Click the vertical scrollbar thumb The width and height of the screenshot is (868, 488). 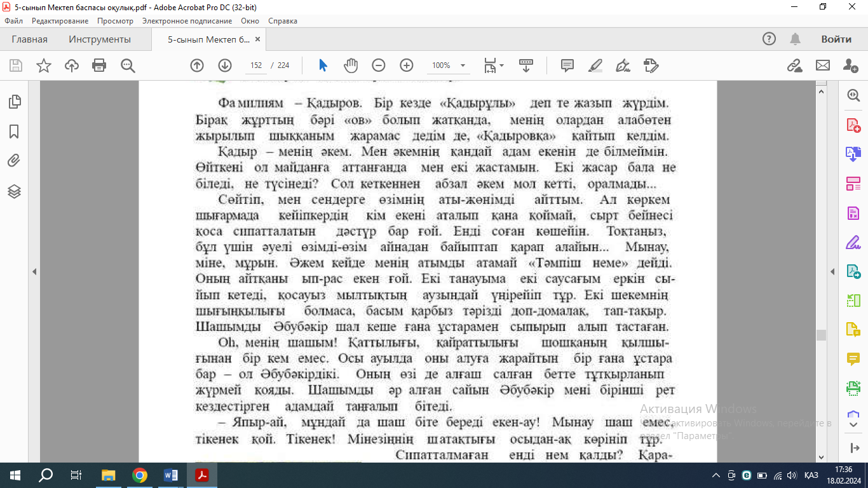click(822, 335)
